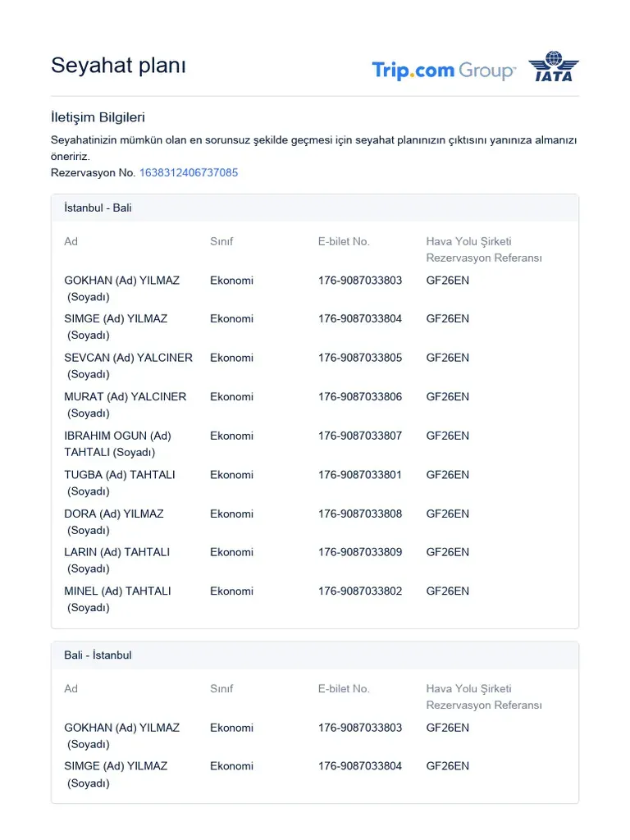Click e-ticket number 176-9087033803 in İstanbul - Bali
Image resolution: width=630 pixels, height=840 pixels.
coord(360,281)
